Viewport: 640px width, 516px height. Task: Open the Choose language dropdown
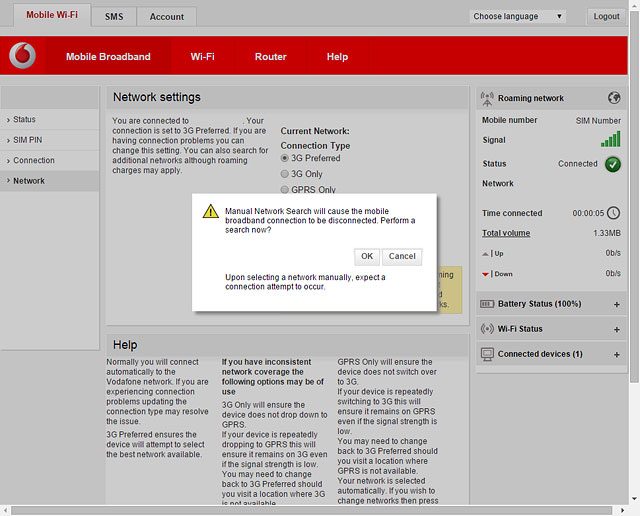point(518,16)
